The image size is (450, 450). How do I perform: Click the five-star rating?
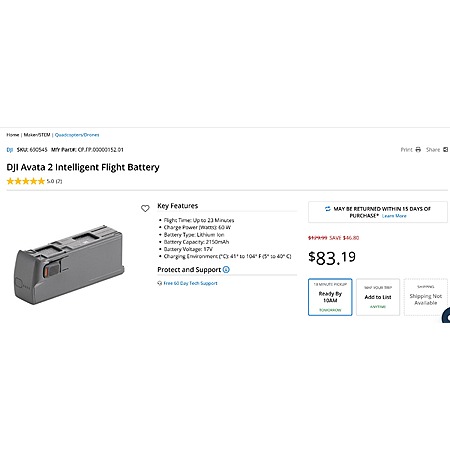coord(26,181)
